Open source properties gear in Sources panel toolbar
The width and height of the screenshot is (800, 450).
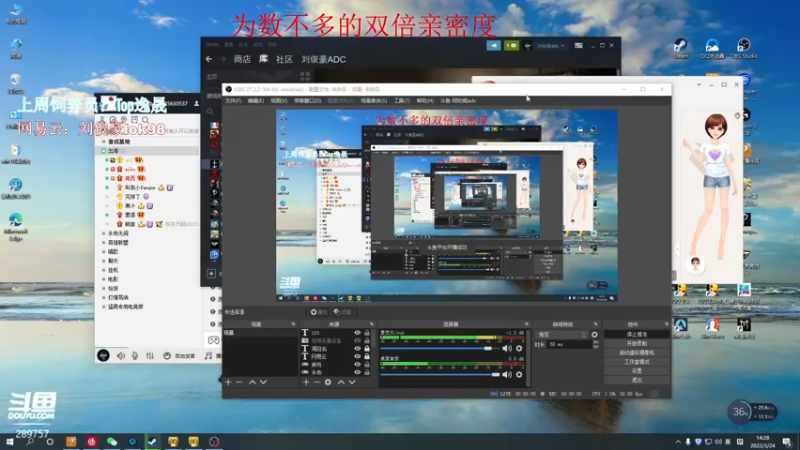pos(328,382)
